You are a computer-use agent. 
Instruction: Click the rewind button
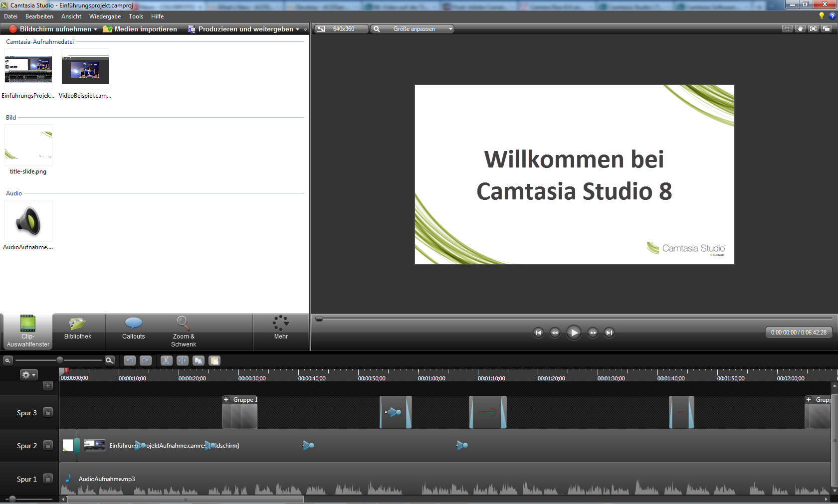pyautogui.click(x=555, y=333)
